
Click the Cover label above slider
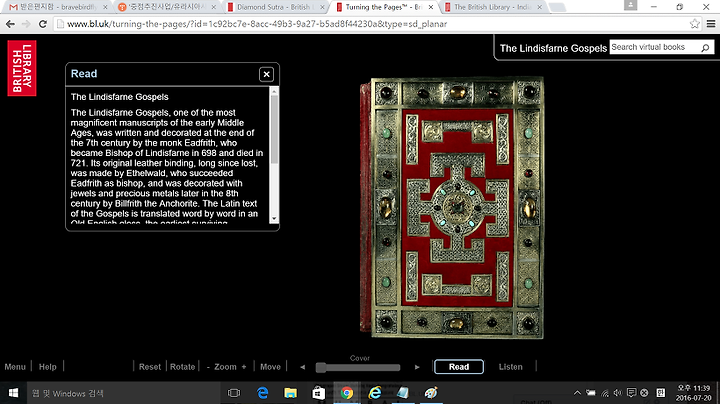pyautogui.click(x=360, y=358)
